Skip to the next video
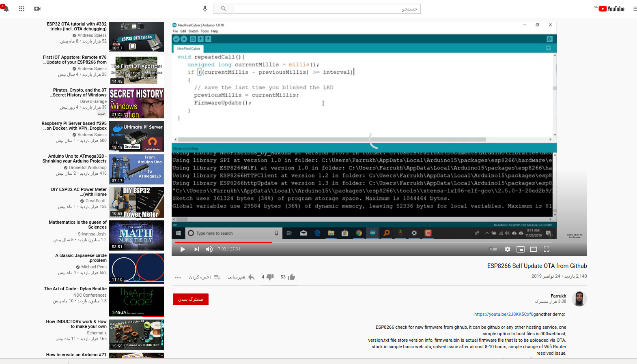The width and height of the screenshot is (637, 364). tap(196, 249)
